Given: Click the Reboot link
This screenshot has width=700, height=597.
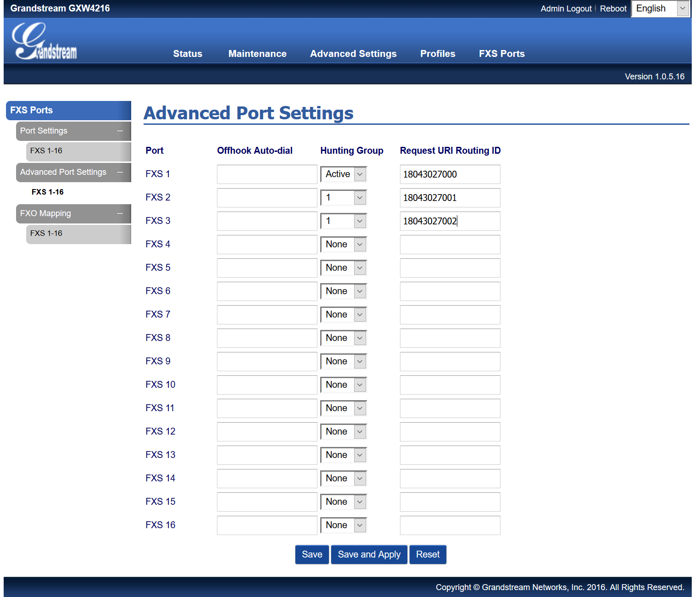Looking at the screenshot, I should [613, 8].
